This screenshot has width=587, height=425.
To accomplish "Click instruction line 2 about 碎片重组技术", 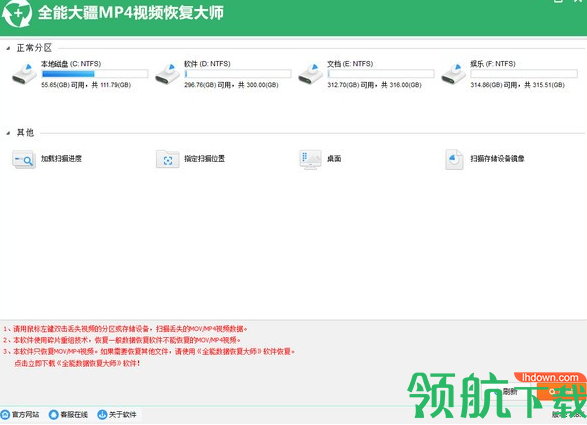I will pyautogui.click(x=122, y=340).
